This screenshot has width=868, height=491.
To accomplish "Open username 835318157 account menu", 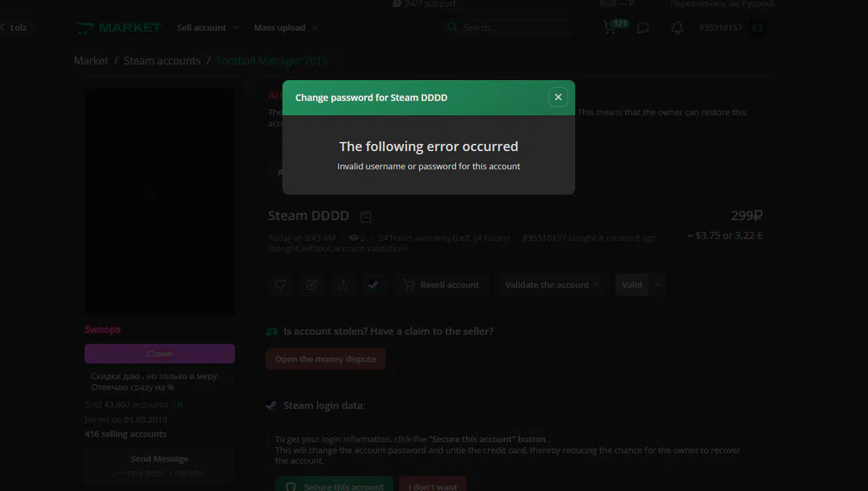I will pyautogui.click(x=720, y=27).
